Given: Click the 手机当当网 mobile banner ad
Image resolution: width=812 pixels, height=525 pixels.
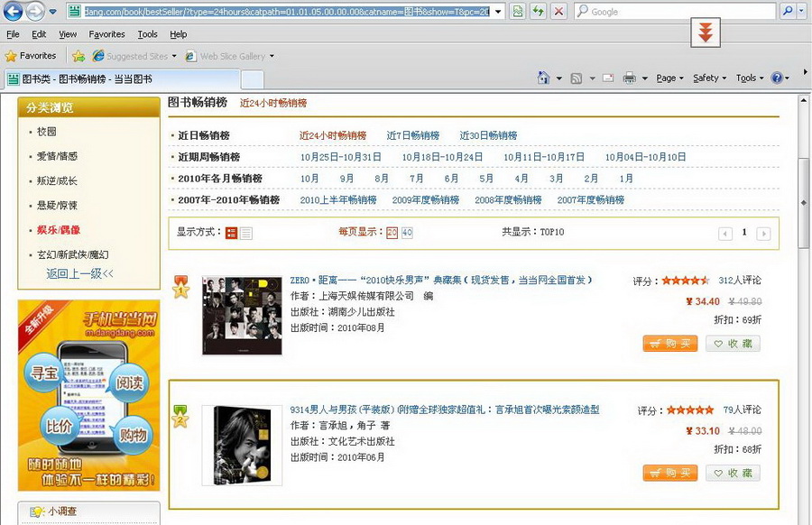Looking at the screenshot, I should click(x=88, y=395).
